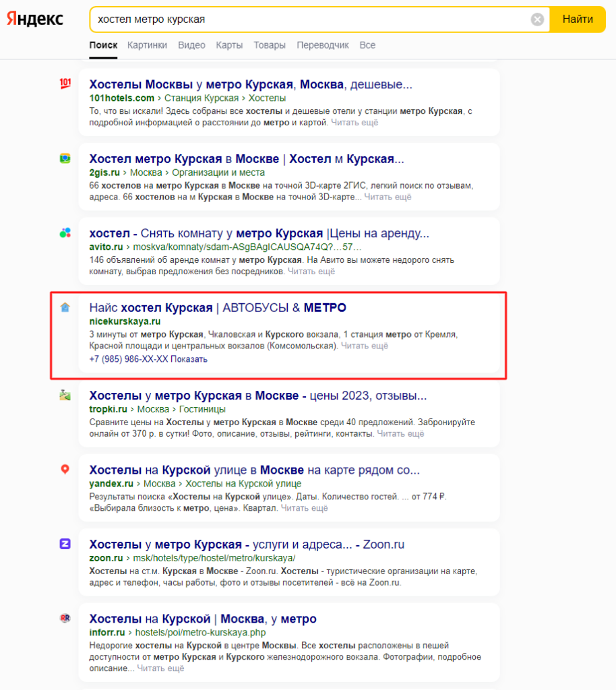Image resolution: width=616 pixels, height=690 pixels.
Task: Click the 2gis favicon icon
Action: (x=65, y=158)
